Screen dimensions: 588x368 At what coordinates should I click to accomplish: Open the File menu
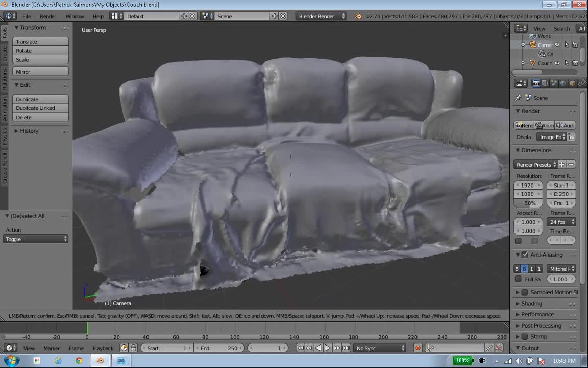26,16
